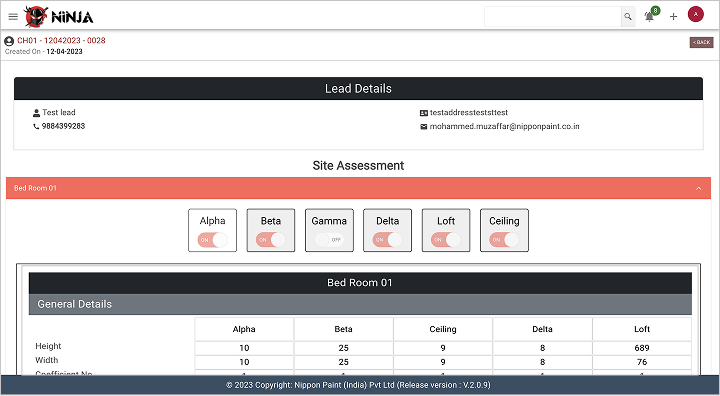The width and height of the screenshot is (720, 396).
Task: Click the plus add icon
Action: point(673,17)
